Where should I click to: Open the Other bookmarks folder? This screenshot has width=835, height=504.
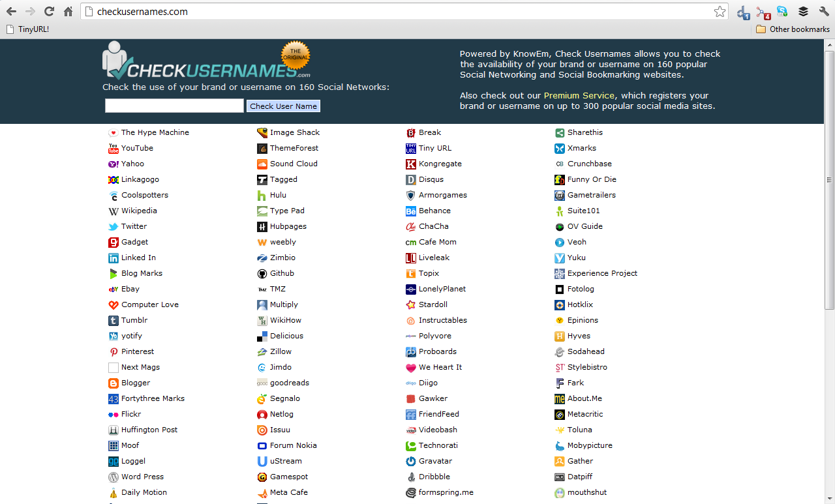tap(793, 29)
